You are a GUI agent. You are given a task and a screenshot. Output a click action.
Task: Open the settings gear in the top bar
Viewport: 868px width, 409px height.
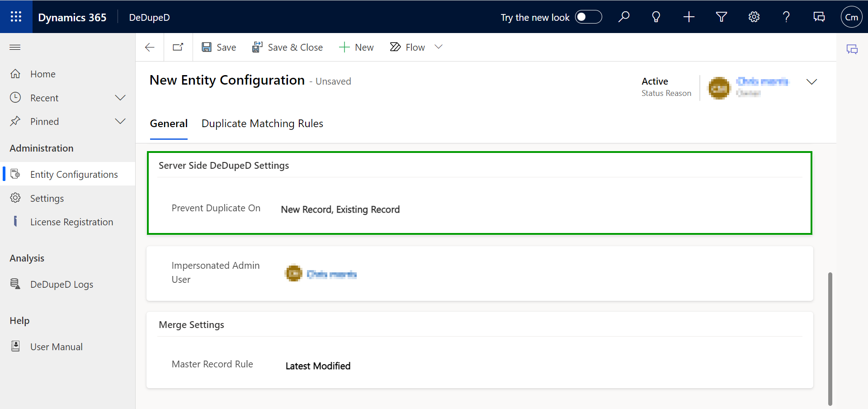[x=754, y=17]
